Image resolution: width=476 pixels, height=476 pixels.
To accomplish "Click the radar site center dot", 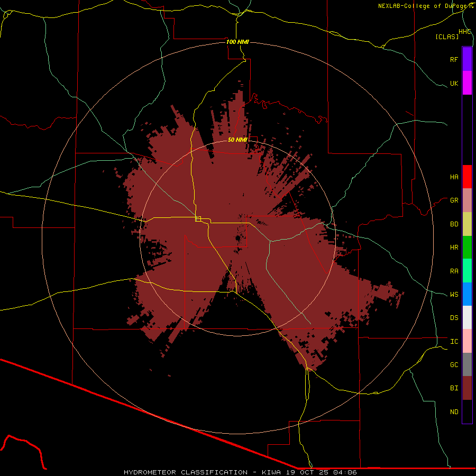I will (237, 239).
